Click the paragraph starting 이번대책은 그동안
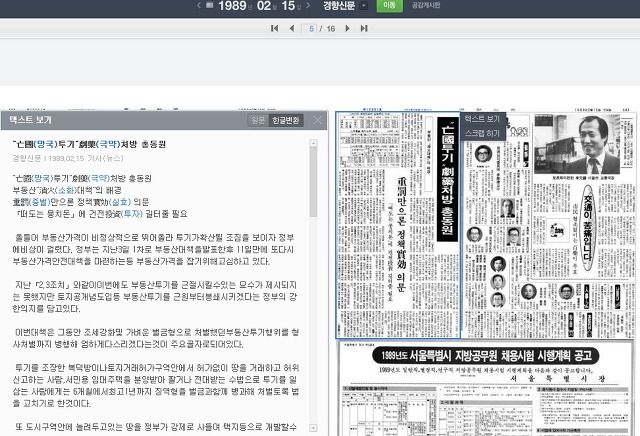 point(156,338)
